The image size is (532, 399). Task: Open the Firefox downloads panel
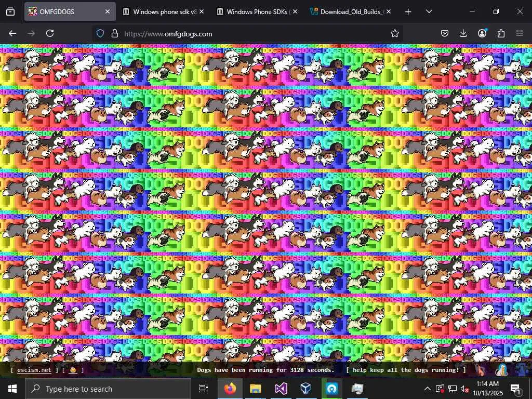click(x=463, y=33)
